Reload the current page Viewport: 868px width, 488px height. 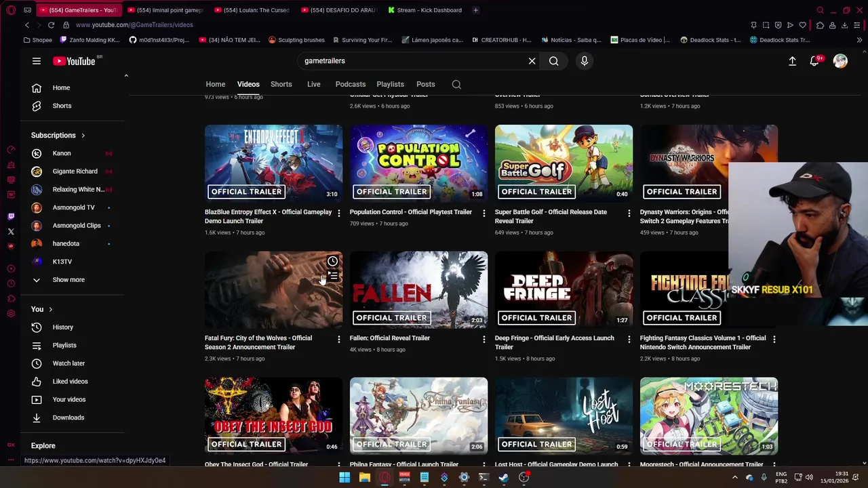(x=51, y=25)
